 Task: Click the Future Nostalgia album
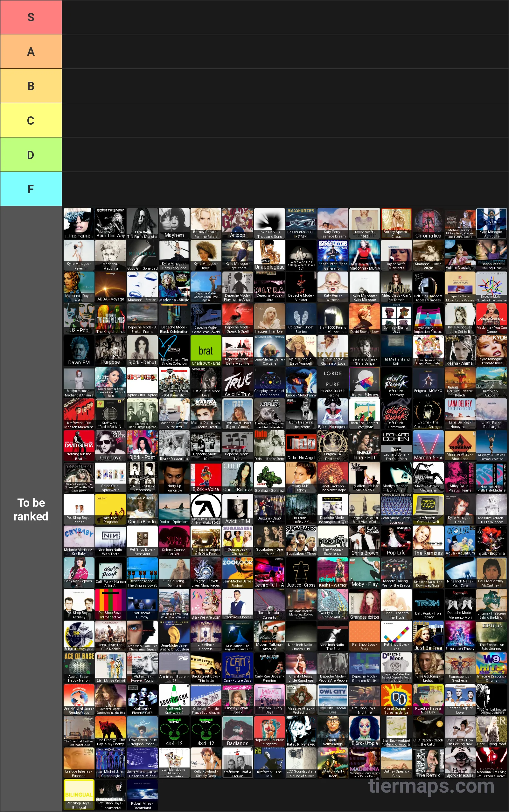[x=460, y=255]
